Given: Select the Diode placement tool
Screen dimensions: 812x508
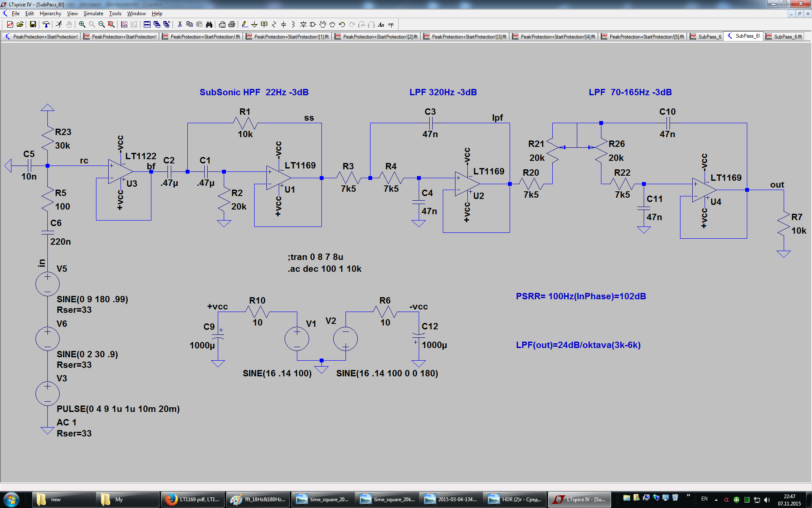Looking at the screenshot, I should pos(303,25).
